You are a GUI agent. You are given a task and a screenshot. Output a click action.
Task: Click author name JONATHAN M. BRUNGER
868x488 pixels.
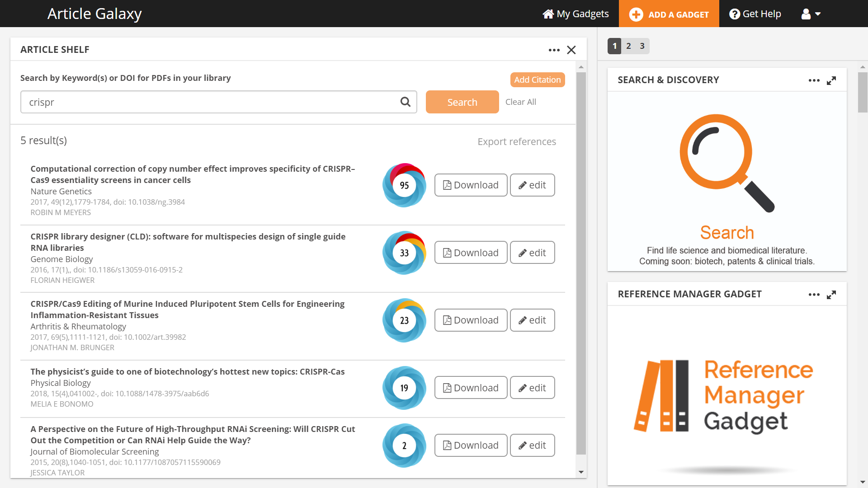[72, 348]
